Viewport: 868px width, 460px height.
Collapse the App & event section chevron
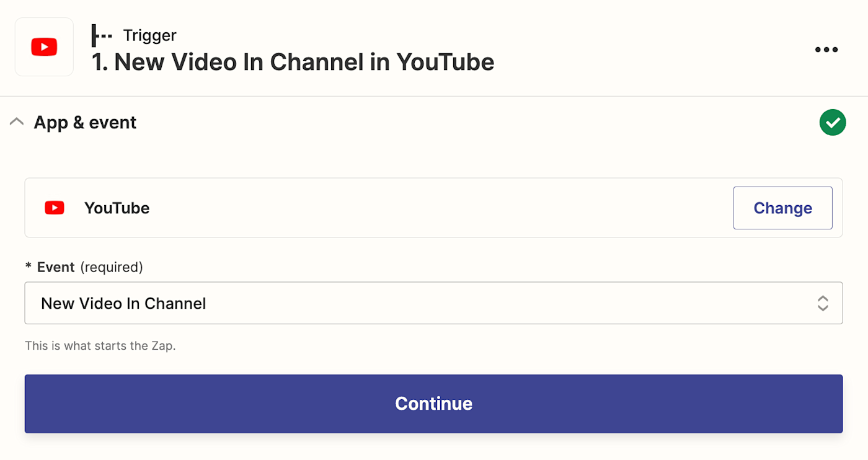coord(17,122)
